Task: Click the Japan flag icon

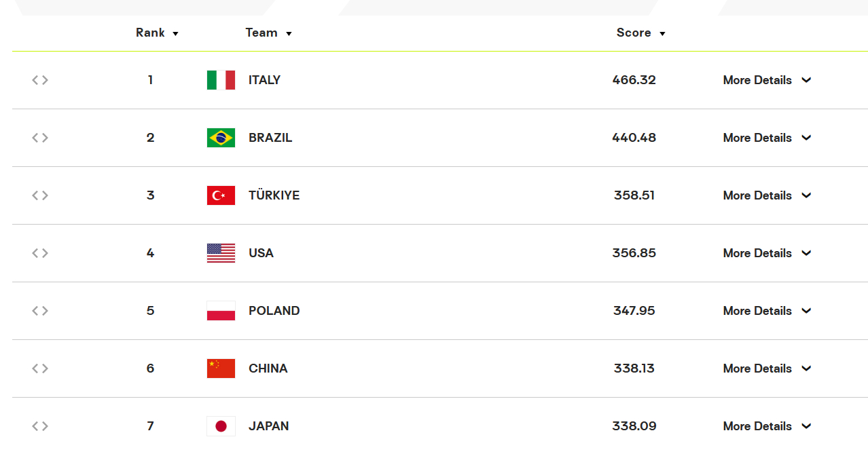Action: point(221,426)
